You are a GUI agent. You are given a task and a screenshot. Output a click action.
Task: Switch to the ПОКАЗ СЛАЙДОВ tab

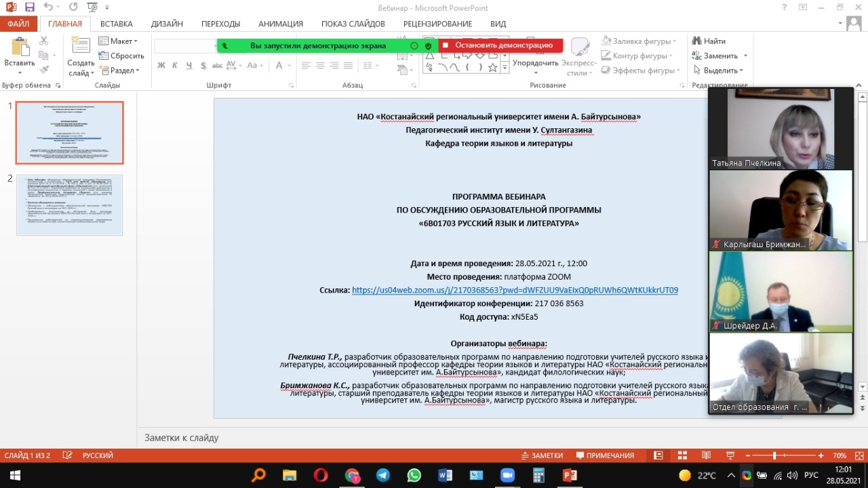click(x=353, y=24)
